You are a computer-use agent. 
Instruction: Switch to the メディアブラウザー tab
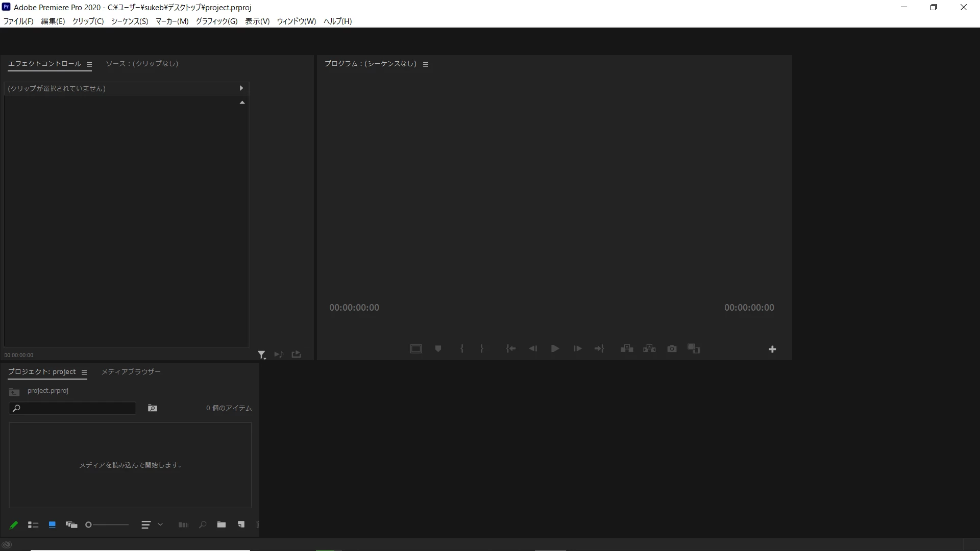click(131, 372)
